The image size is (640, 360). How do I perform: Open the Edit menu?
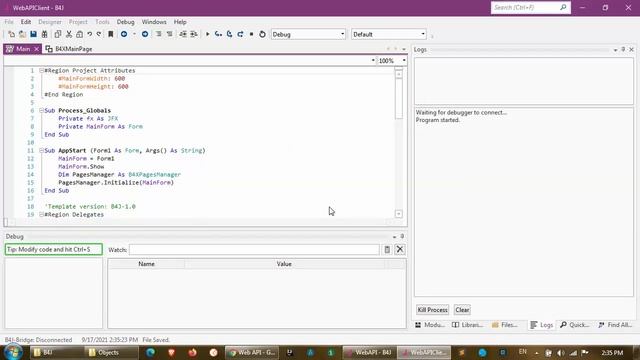tap(26, 22)
